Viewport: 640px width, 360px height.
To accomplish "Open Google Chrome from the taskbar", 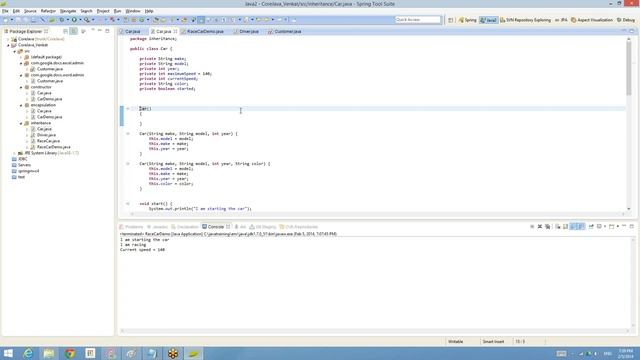I will pyautogui.click(x=70, y=353).
